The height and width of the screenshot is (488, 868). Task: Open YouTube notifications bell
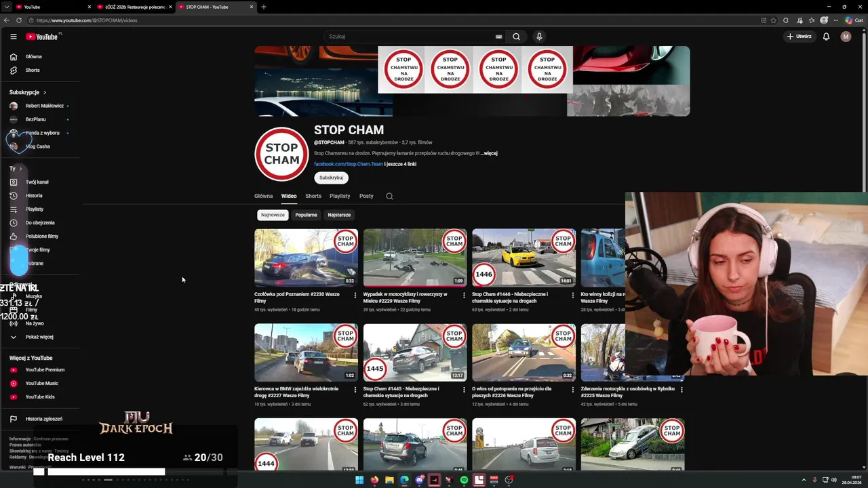coord(826,37)
